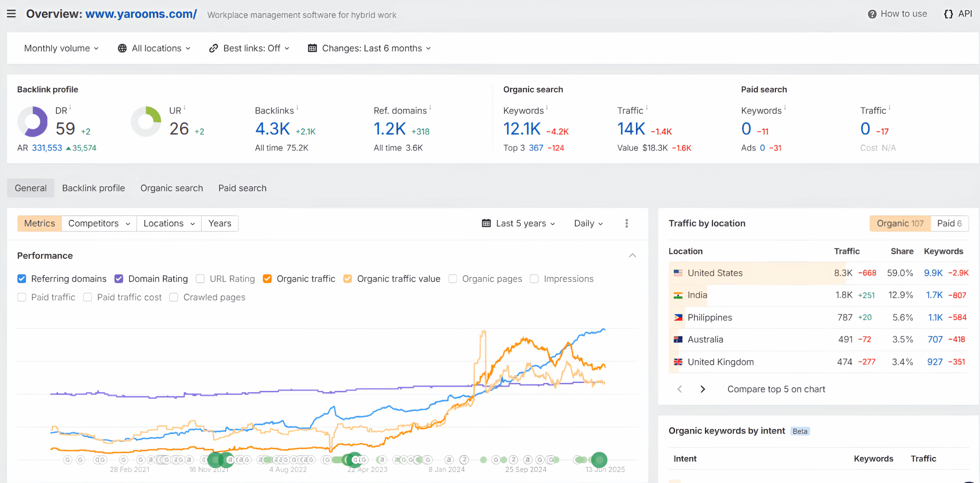
Task: Click calendar icon beside Changes filter
Action: point(312,48)
